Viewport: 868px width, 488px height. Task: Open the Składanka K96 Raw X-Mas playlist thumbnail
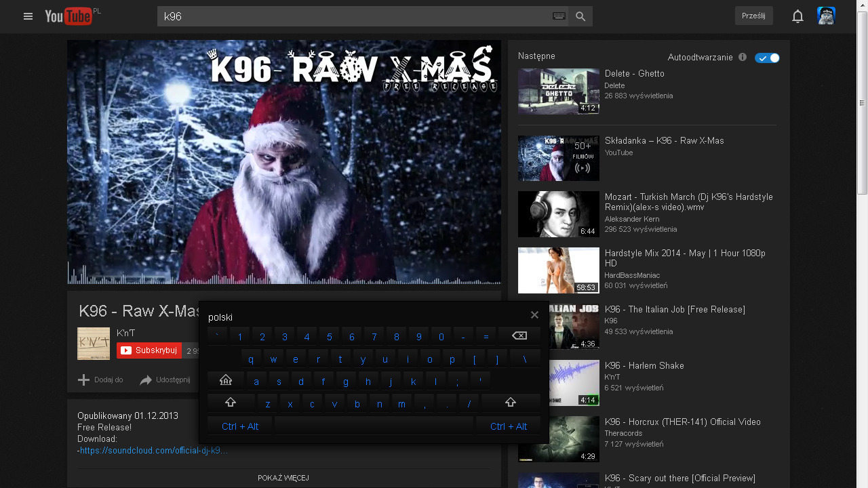pyautogui.click(x=559, y=158)
